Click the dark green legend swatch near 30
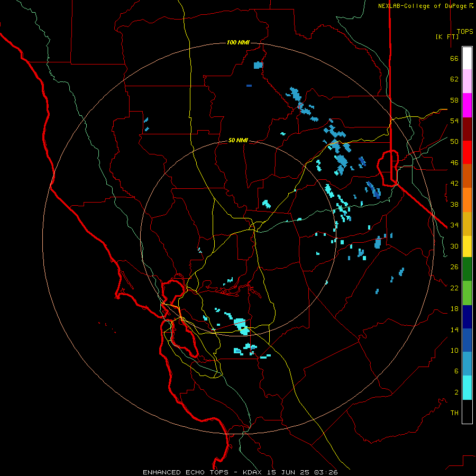Viewport: 476px width, 476px height. tap(467, 269)
